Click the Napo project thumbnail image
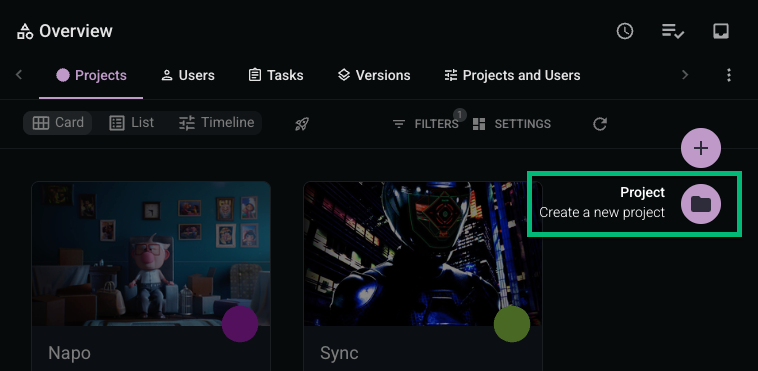 coord(151,253)
